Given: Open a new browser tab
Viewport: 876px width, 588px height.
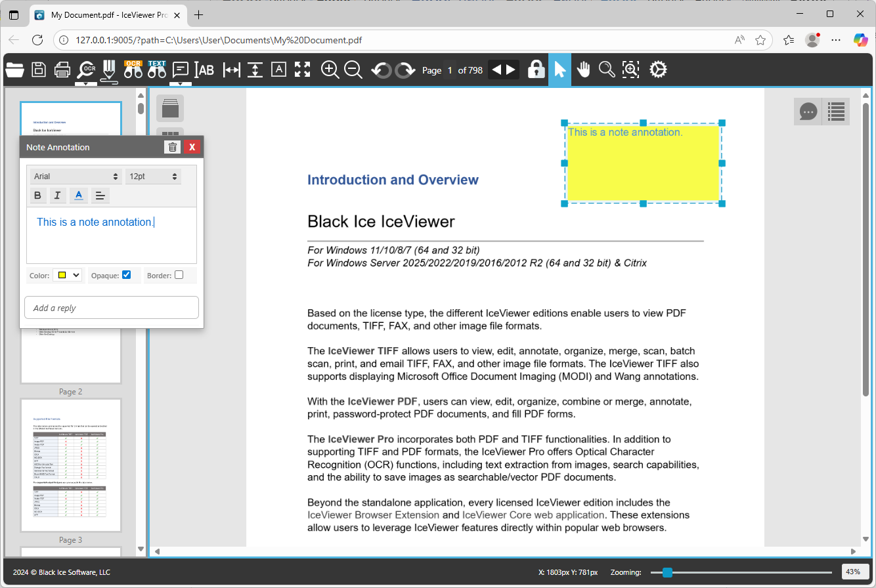Looking at the screenshot, I should point(198,14).
